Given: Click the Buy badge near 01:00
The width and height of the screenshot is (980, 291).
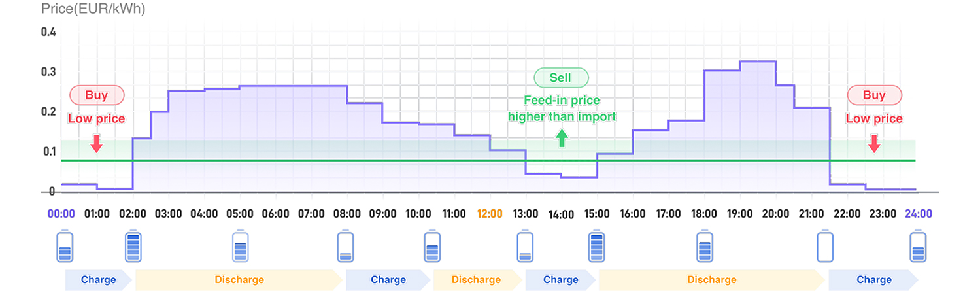Looking at the screenshot, I should click(x=96, y=95).
